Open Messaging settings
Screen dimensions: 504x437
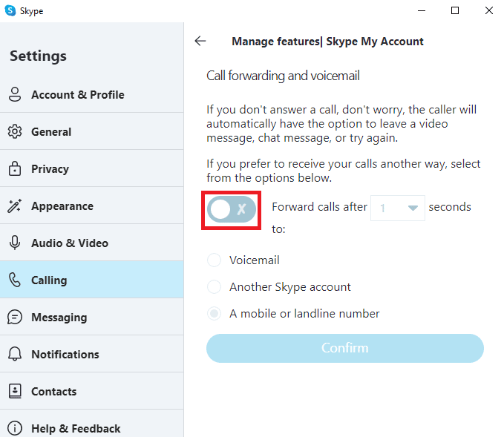[92, 317]
